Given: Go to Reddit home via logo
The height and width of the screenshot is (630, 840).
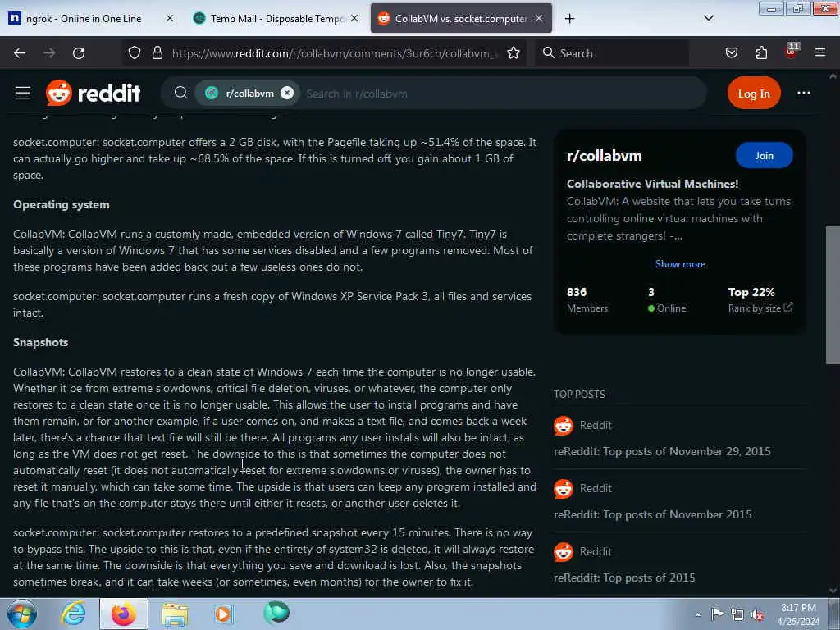Looking at the screenshot, I should (94, 94).
